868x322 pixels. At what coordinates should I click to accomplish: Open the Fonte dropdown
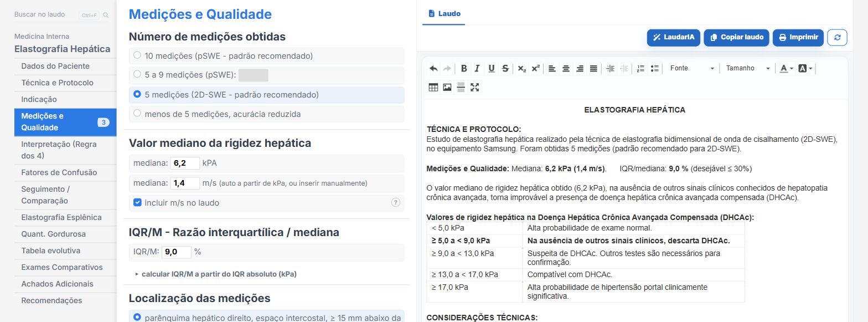pyautogui.click(x=691, y=68)
